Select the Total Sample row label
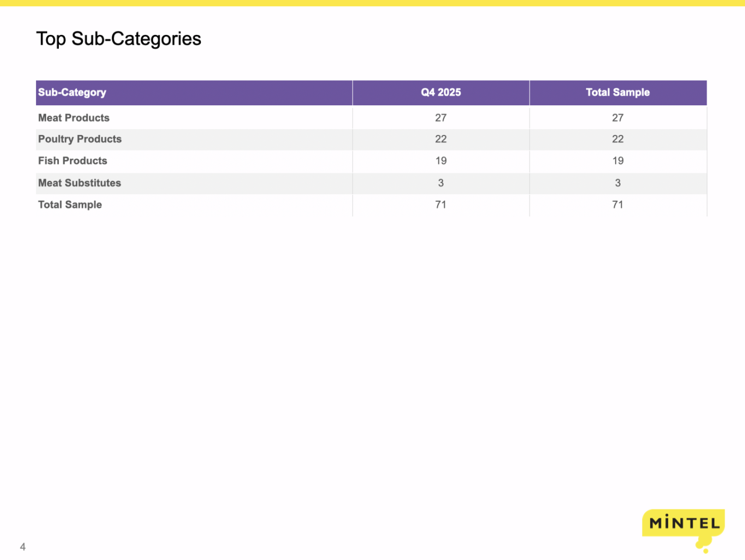This screenshot has height=560, width=745. pos(70,205)
